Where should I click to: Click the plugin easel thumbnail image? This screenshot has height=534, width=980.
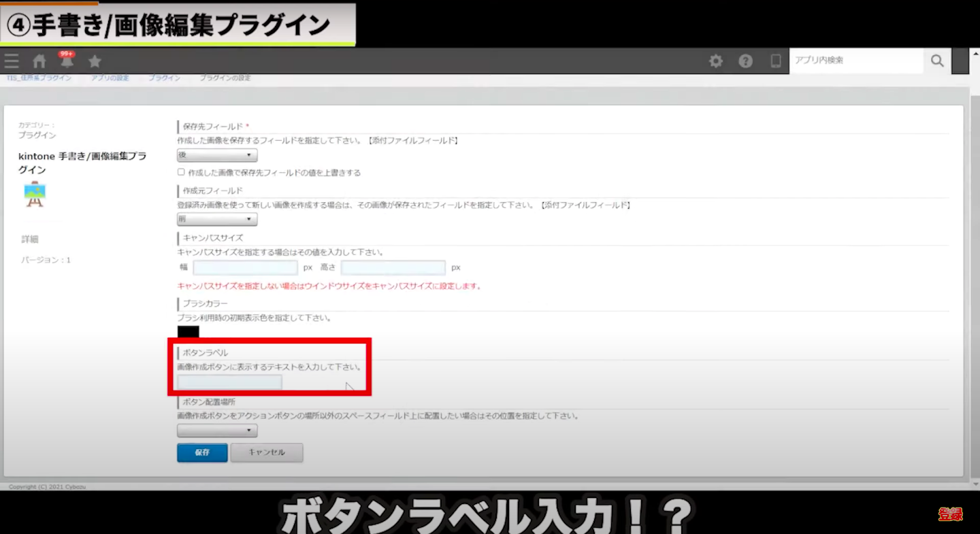pyautogui.click(x=35, y=195)
